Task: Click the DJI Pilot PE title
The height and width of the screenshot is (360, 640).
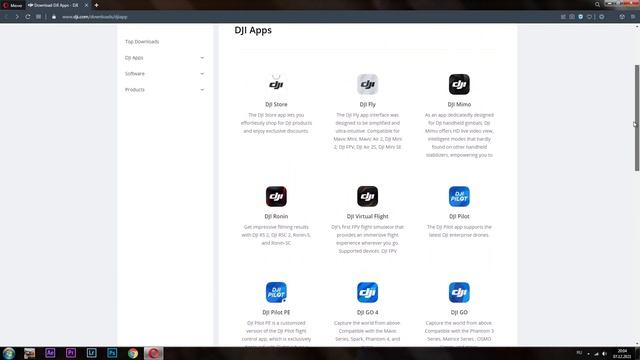Action: pos(276,312)
